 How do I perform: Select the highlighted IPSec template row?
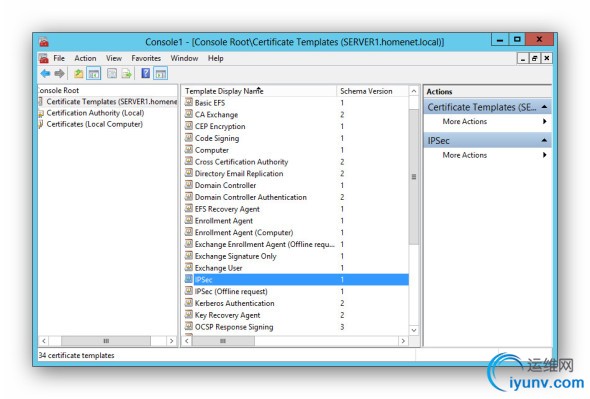296,279
